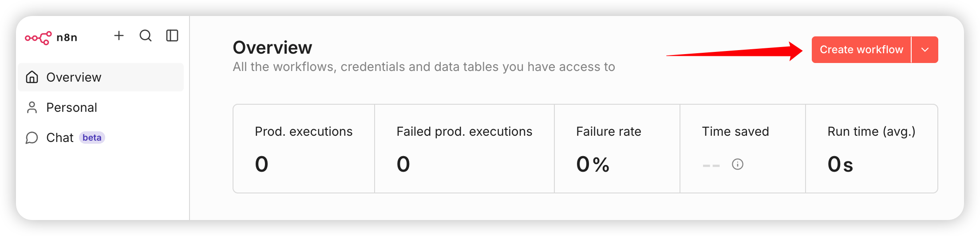The width and height of the screenshot is (980, 236).
Task: Expand the Create workflow dropdown arrow
Action: coord(925,50)
